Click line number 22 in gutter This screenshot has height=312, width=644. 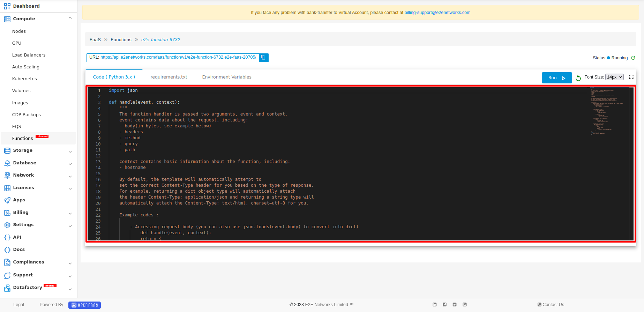click(x=98, y=215)
